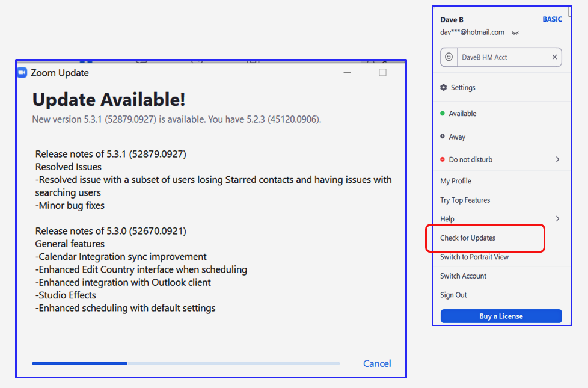Select Try Top Features

465,200
